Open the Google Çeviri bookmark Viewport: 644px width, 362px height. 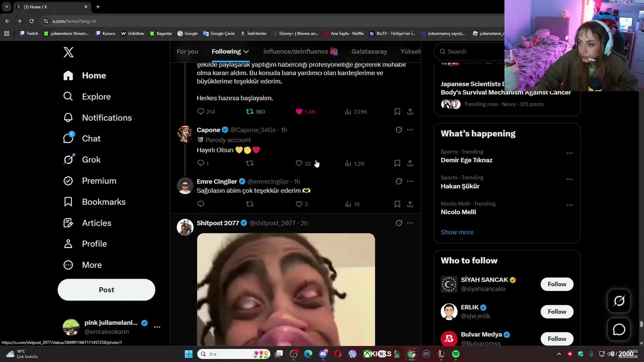tap(219, 34)
